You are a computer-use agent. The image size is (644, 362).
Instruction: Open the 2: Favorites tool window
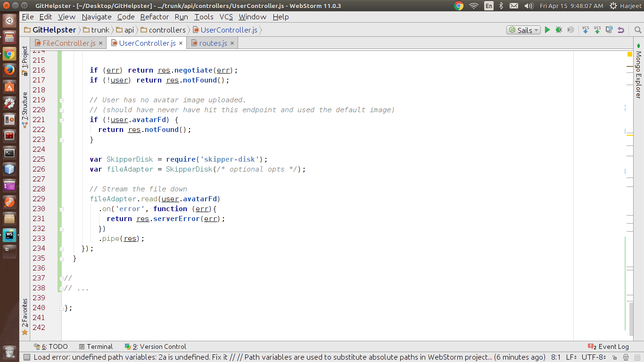coord(25,317)
